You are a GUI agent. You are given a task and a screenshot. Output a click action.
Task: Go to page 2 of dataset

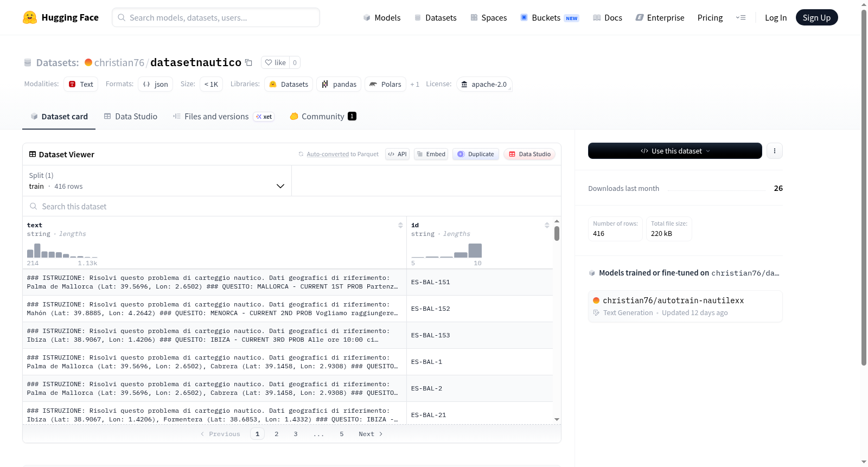click(x=277, y=434)
